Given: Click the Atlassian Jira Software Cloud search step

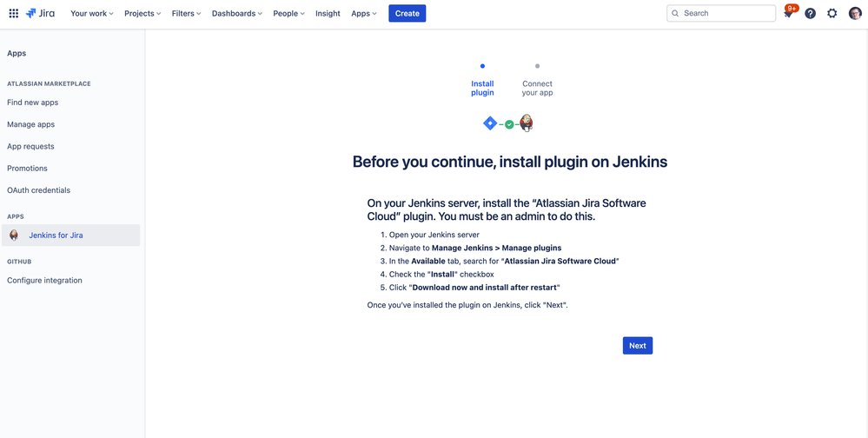Looking at the screenshot, I should pyautogui.click(x=504, y=262).
